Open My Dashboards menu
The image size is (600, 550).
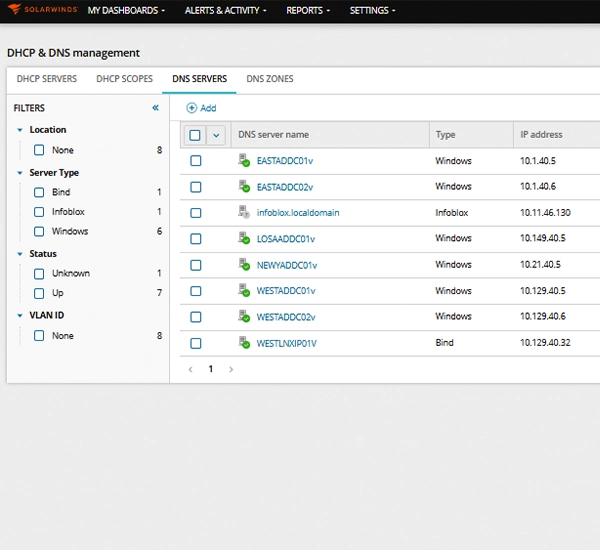click(x=126, y=10)
